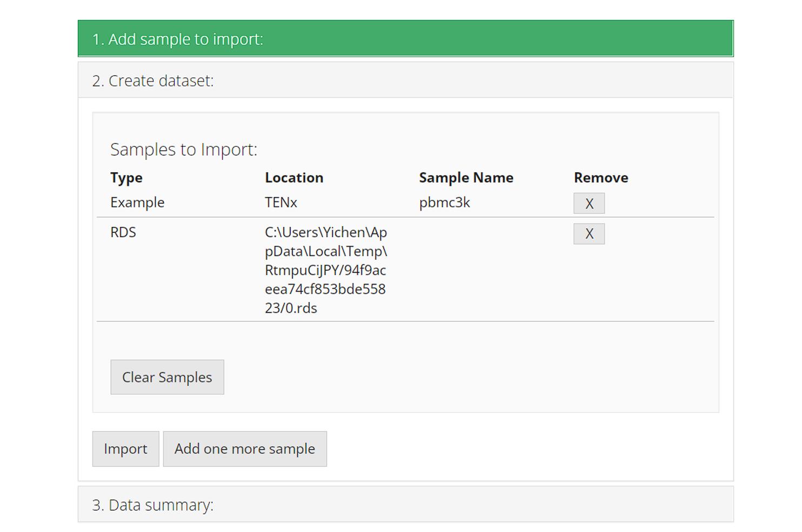Remove the pbmc3k example sample

click(589, 203)
